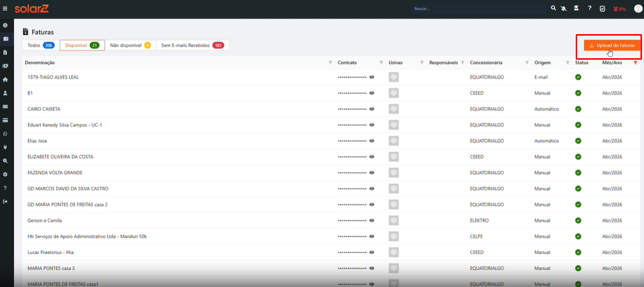This screenshot has height=287, width=644.
Task: Show contract for CAIRO CAIXETA
Action: pos(372,109)
